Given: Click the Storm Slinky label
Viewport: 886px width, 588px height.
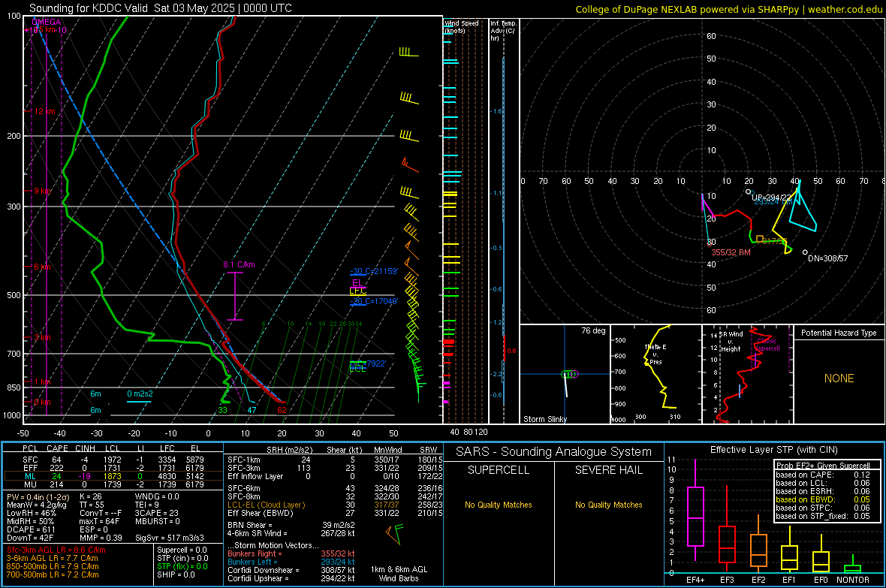Looking at the screenshot, I should tap(544, 419).
